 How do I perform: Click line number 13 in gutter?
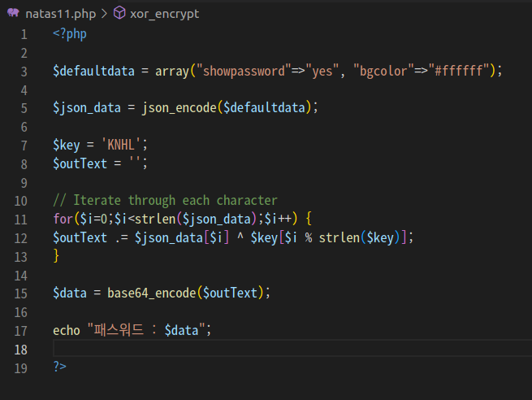20,257
